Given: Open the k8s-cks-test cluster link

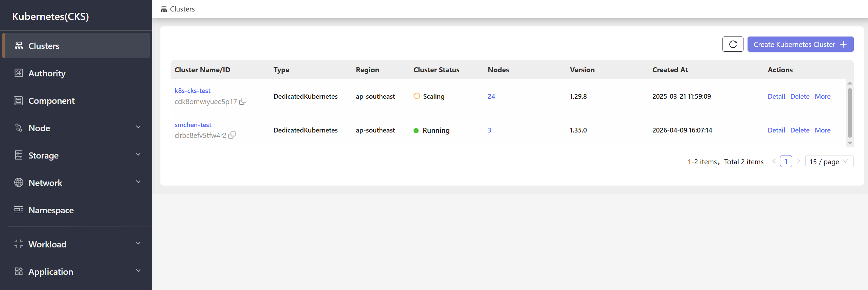Looking at the screenshot, I should click(193, 91).
